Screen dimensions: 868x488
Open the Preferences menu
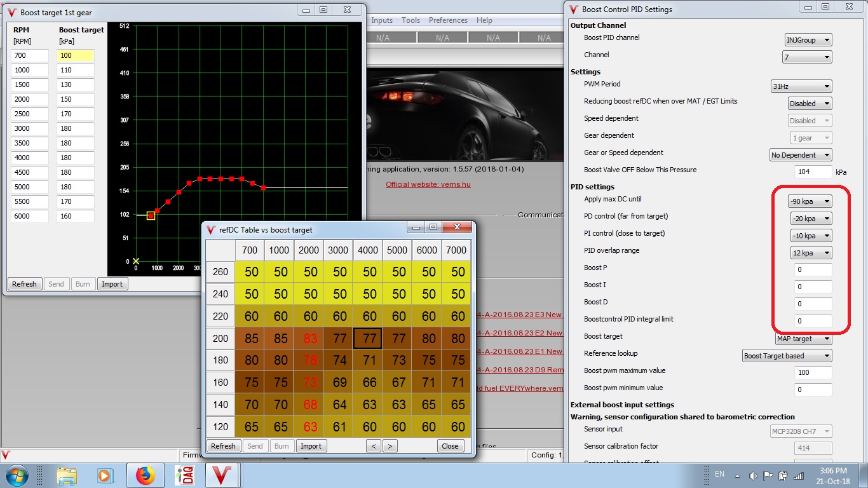[448, 20]
